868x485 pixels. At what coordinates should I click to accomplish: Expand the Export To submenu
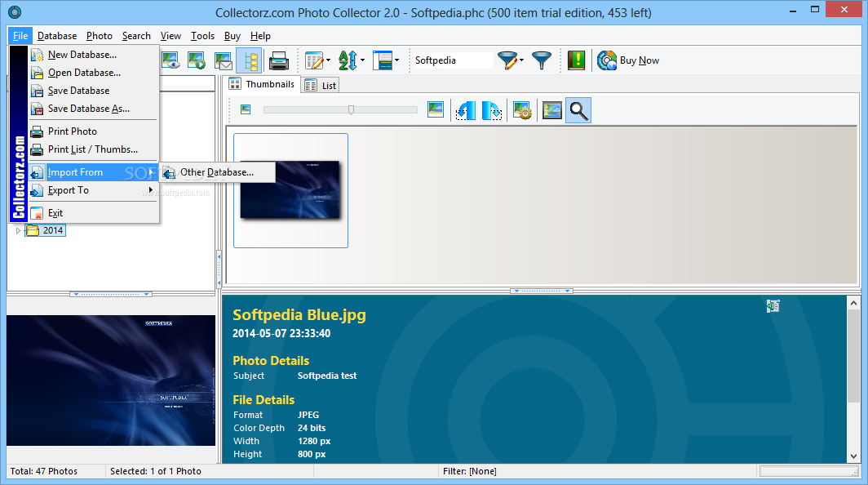tap(94, 190)
